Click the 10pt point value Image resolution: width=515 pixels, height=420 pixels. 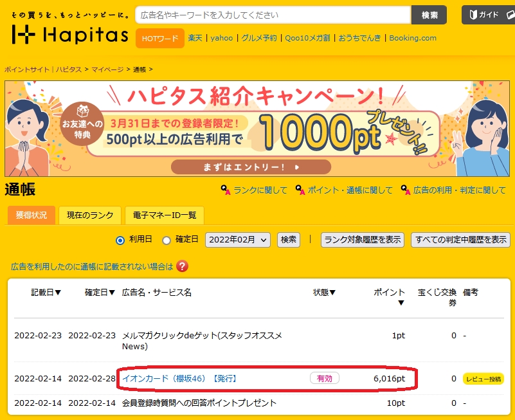[x=396, y=403]
